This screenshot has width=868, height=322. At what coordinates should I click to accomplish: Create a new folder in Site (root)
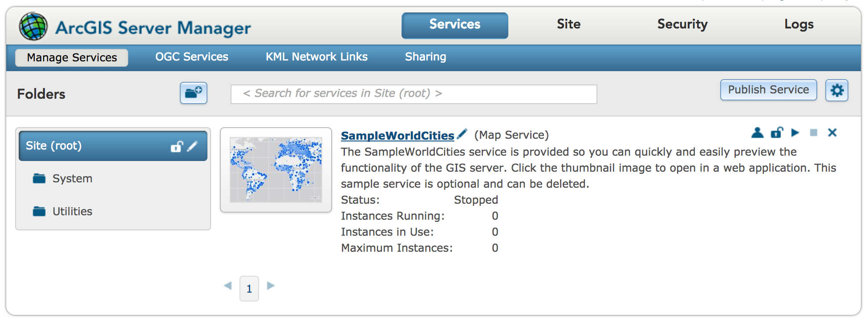click(x=193, y=93)
